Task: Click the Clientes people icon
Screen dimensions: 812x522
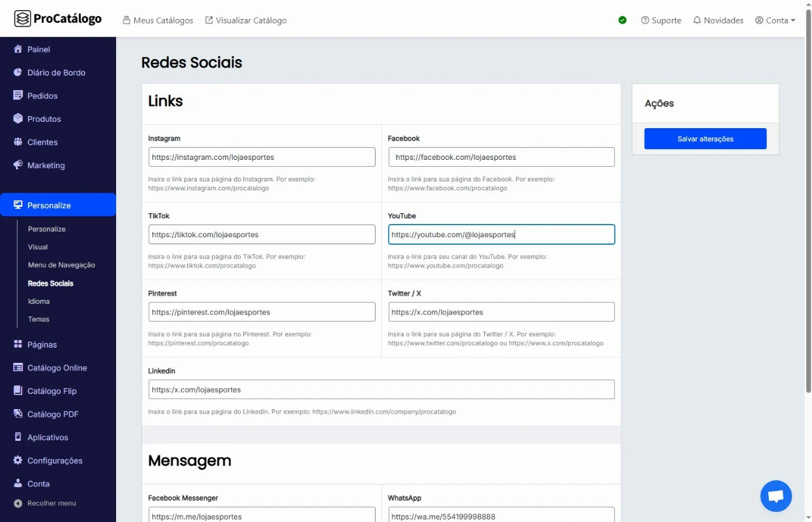Action: coord(18,142)
